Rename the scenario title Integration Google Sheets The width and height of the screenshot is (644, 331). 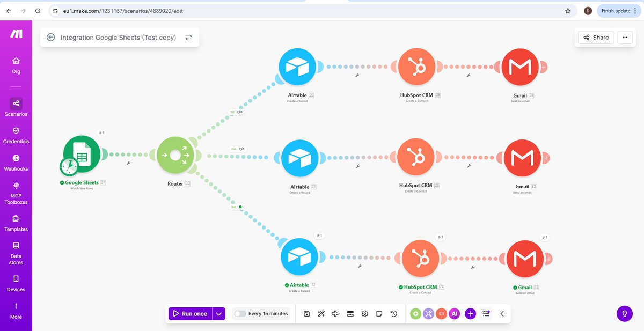click(x=119, y=38)
